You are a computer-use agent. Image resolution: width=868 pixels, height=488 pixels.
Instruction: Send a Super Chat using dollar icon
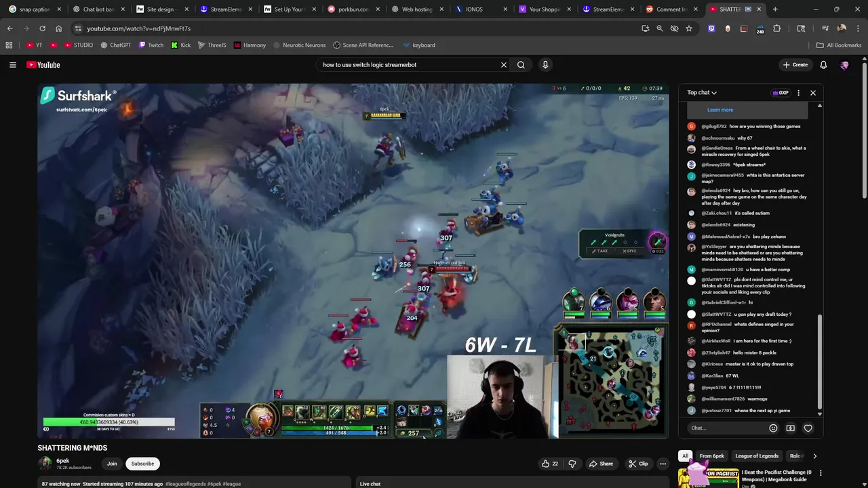pyautogui.click(x=791, y=428)
